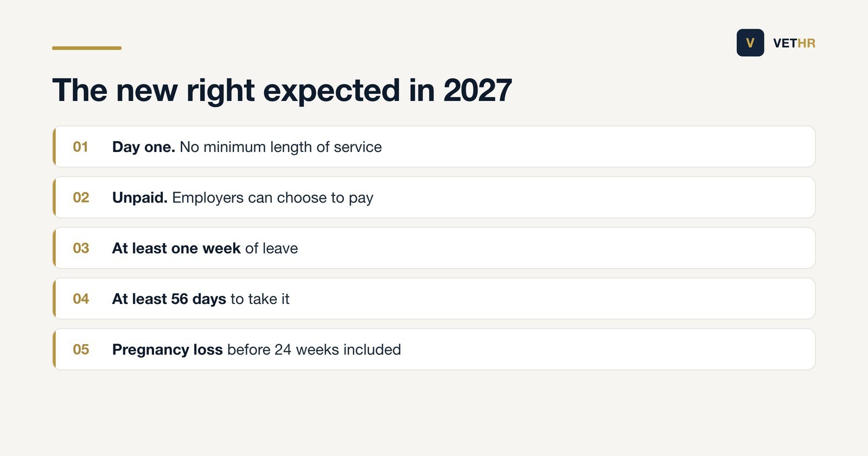Select the Pregnancy loss card
The height and width of the screenshot is (456, 868).
434,350
